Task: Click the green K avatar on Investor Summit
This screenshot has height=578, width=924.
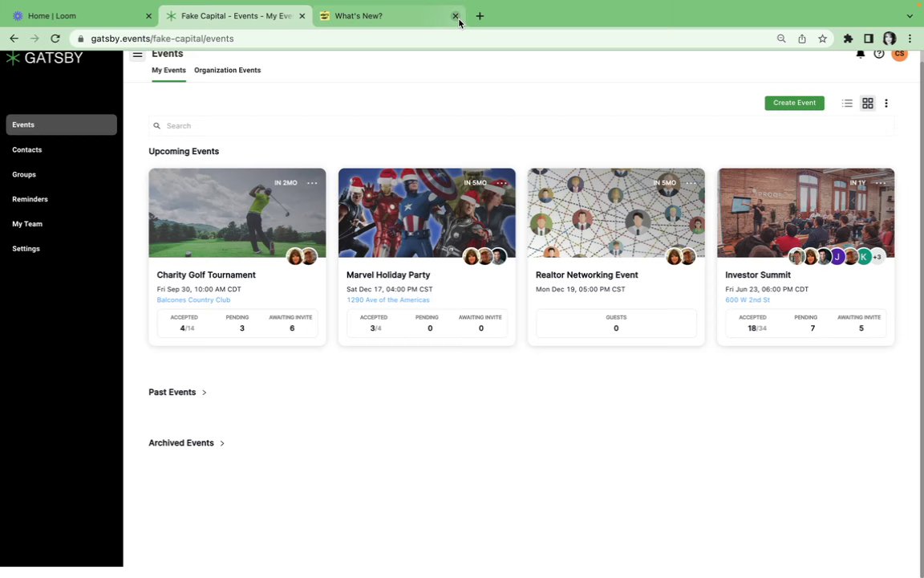Action: 864,257
